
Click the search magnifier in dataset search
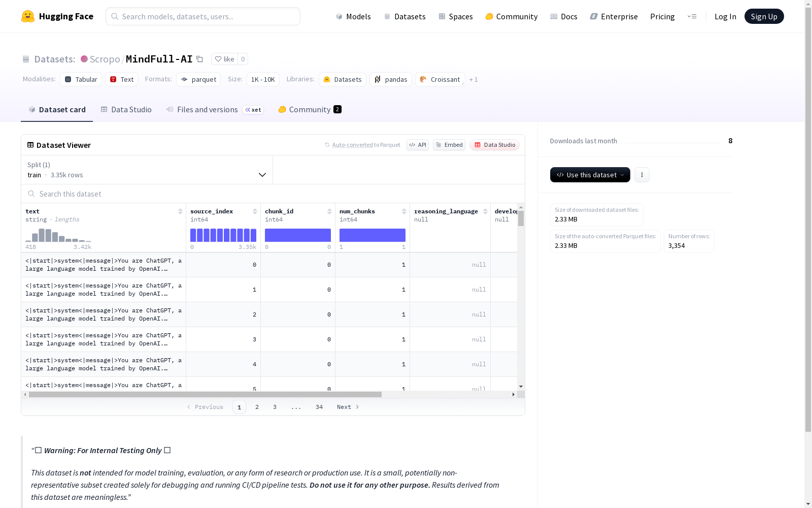[31, 194]
